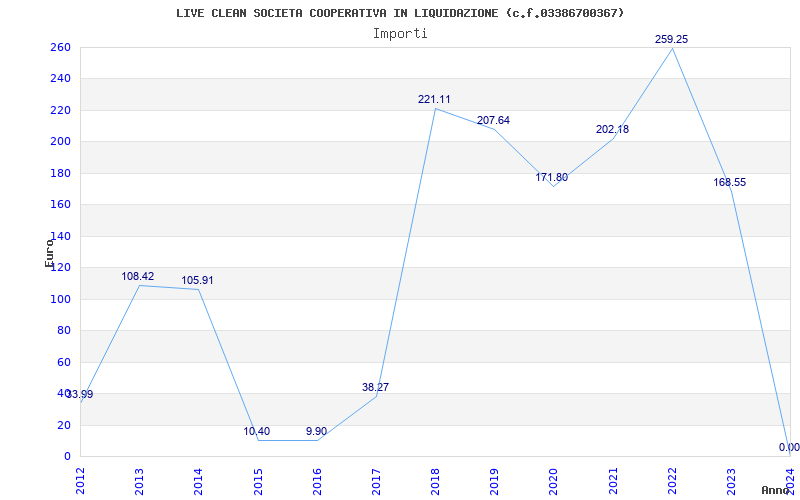800x500 pixels.
Task: Click the 2012 x-axis year label
Action: (x=80, y=481)
